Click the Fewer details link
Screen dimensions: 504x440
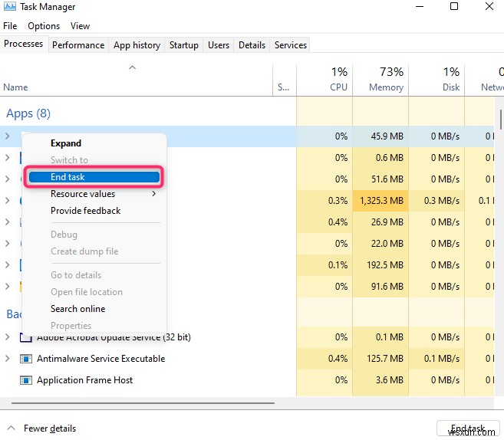[x=50, y=429]
